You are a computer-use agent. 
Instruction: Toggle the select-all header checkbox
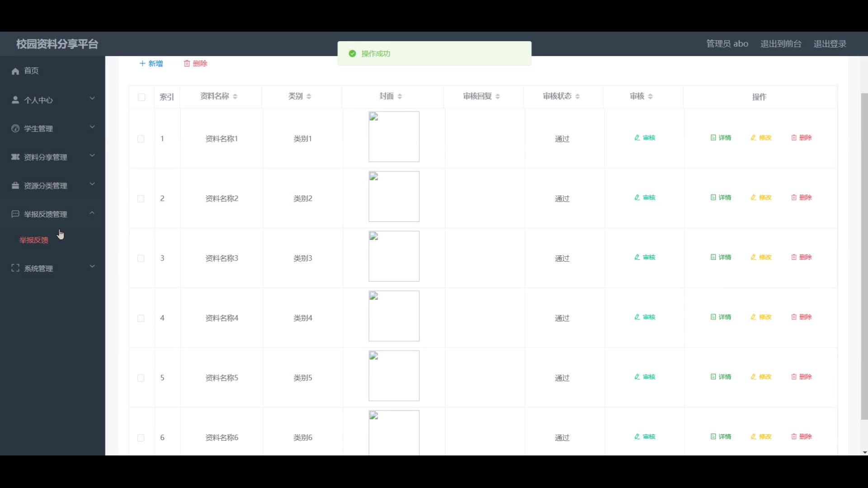click(142, 97)
